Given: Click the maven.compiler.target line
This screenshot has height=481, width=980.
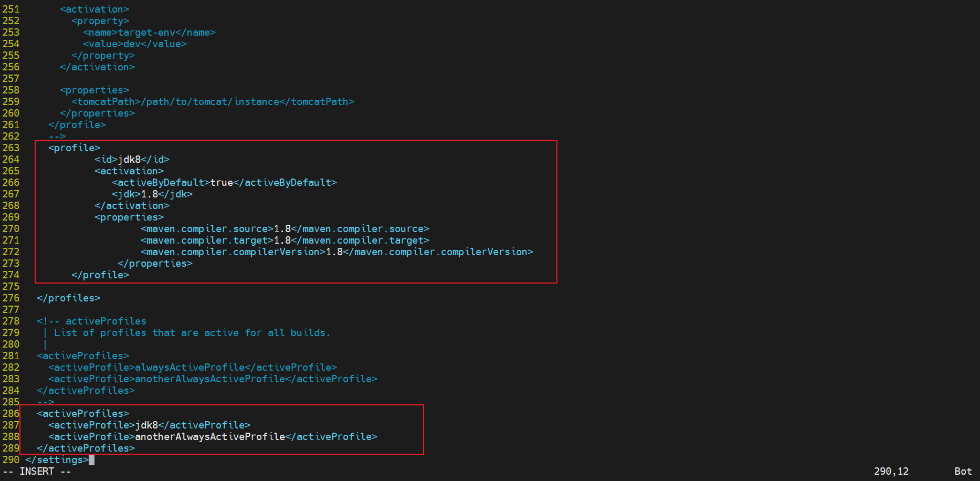Looking at the screenshot, I should click(x=284, y=240).
